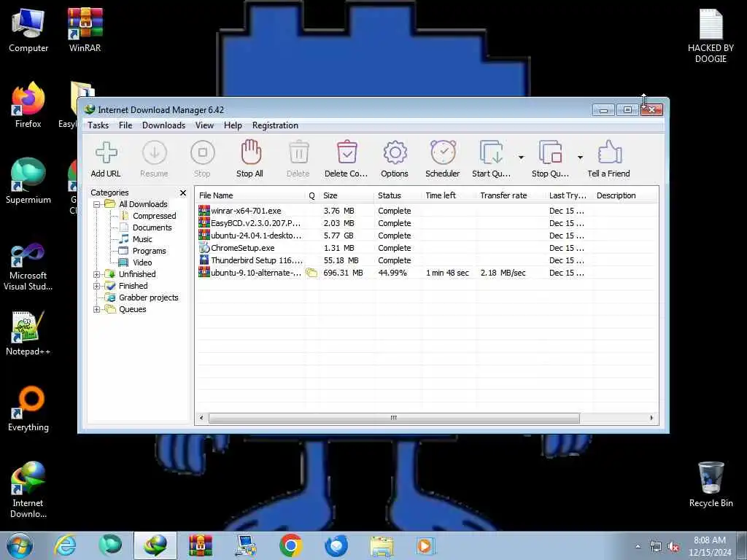The width and height of the screenshot is (747, 560).
Task: Click the Resume toolbar icon
Action: pos(155,153)
